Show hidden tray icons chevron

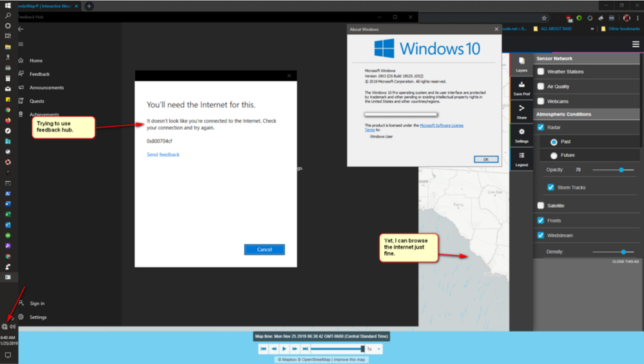[x=12, y=318]
